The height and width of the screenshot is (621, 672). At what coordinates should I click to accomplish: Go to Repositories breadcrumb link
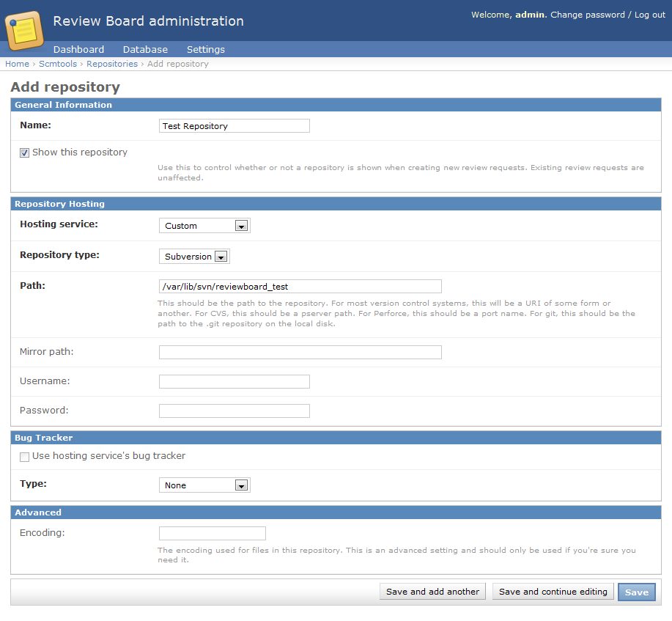(x=112, y=64)
